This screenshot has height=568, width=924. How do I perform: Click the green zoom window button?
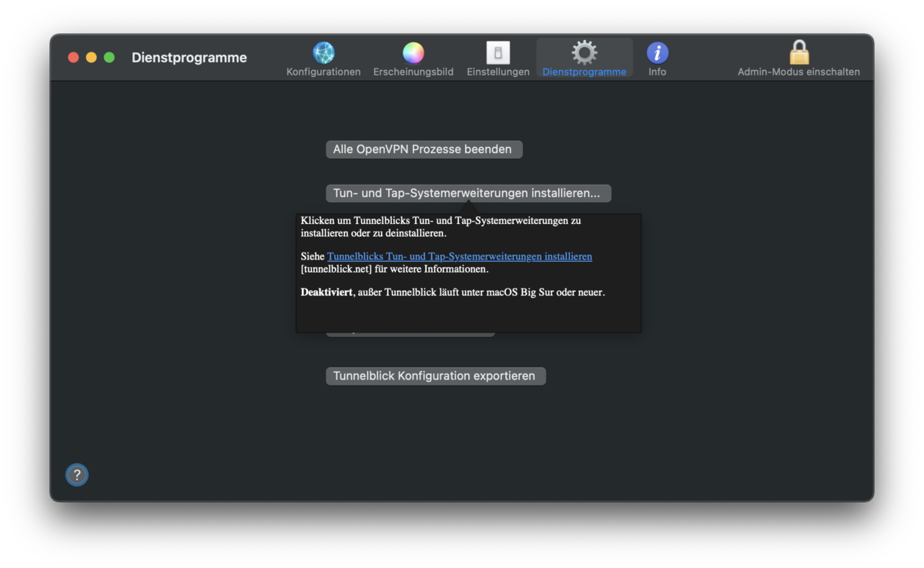[x=109, y=58]
